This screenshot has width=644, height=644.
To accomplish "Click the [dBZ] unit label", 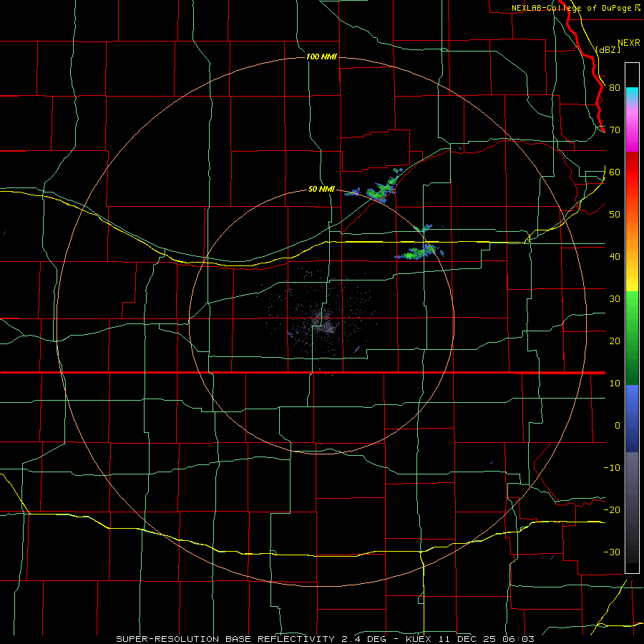I will click(x=608, y=49).
